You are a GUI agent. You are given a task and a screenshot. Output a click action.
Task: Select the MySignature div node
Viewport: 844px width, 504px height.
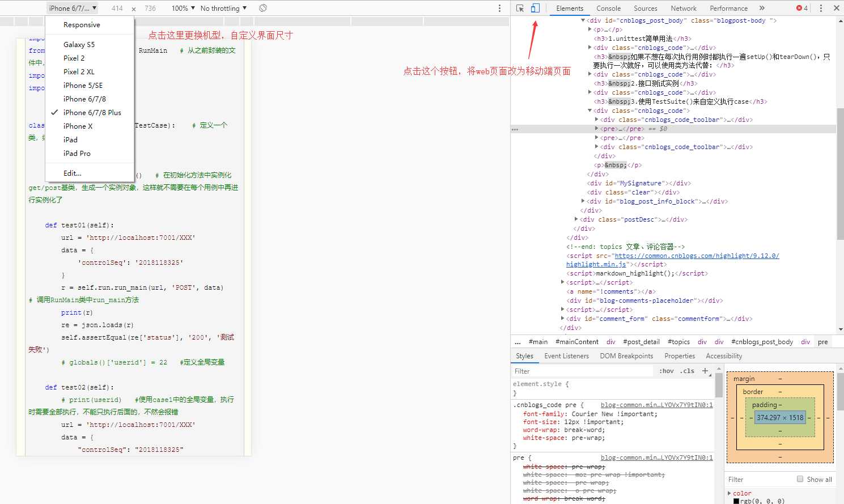point(638,183)
